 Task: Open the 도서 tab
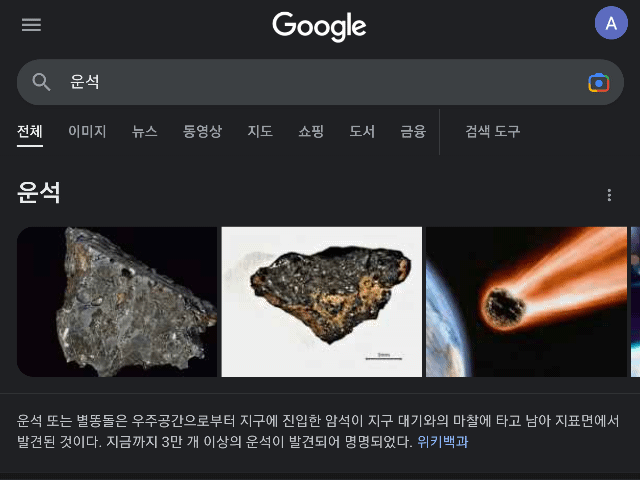[362, 131]
